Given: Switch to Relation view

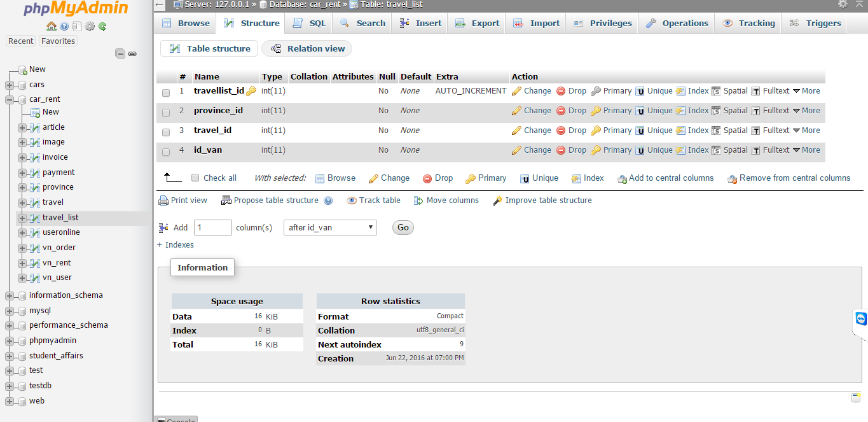Looking at the screenshot, I should 307,49.
